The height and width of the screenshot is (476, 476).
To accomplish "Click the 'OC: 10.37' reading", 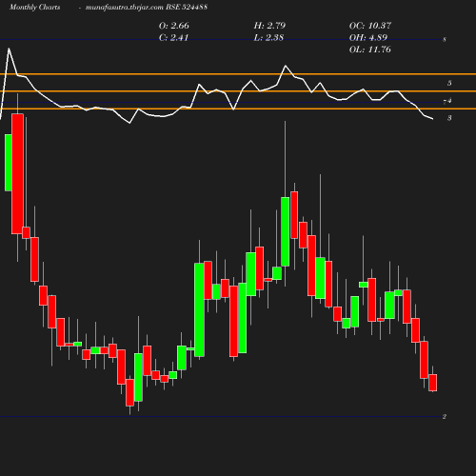I will [370, 26].
